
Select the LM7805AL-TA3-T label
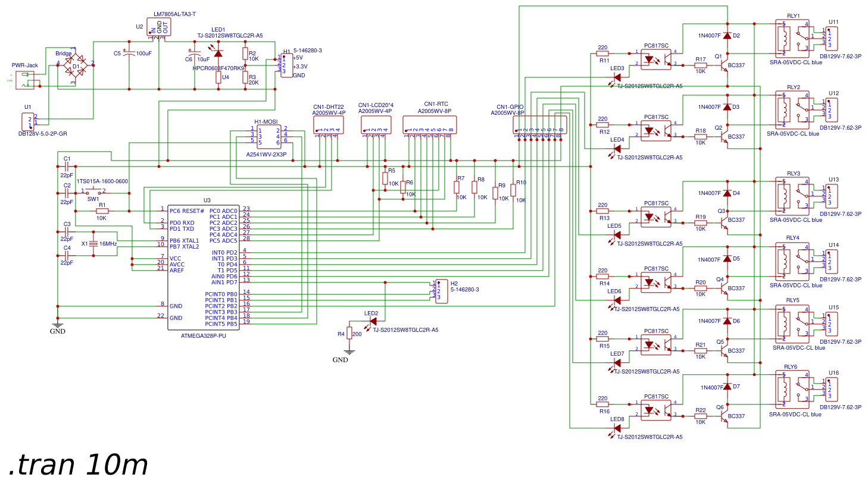174,14
